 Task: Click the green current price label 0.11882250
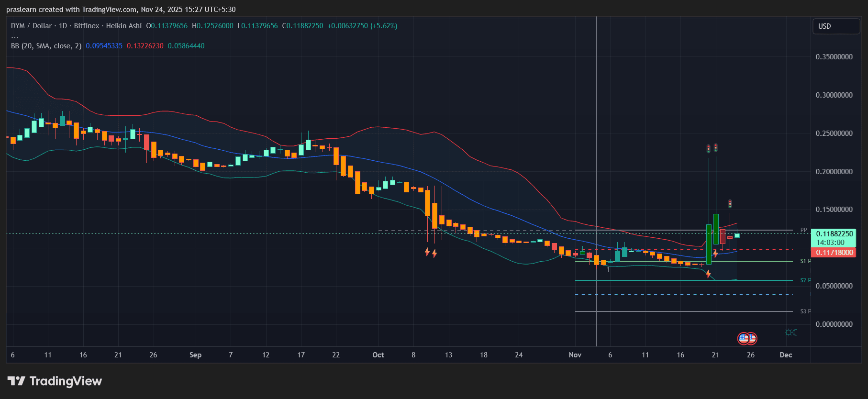click(835, 234)
